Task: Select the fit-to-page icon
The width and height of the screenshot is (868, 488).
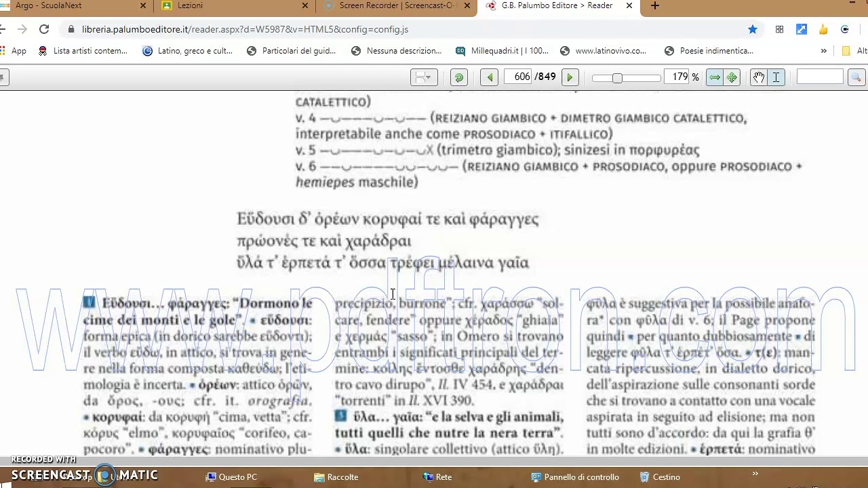Action: (x=732, y=77)
